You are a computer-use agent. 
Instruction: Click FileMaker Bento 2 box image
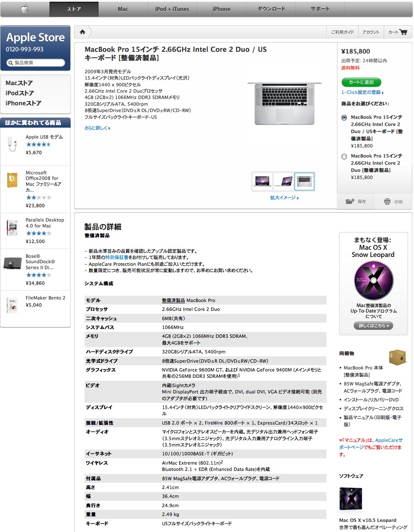click(12, 305)
